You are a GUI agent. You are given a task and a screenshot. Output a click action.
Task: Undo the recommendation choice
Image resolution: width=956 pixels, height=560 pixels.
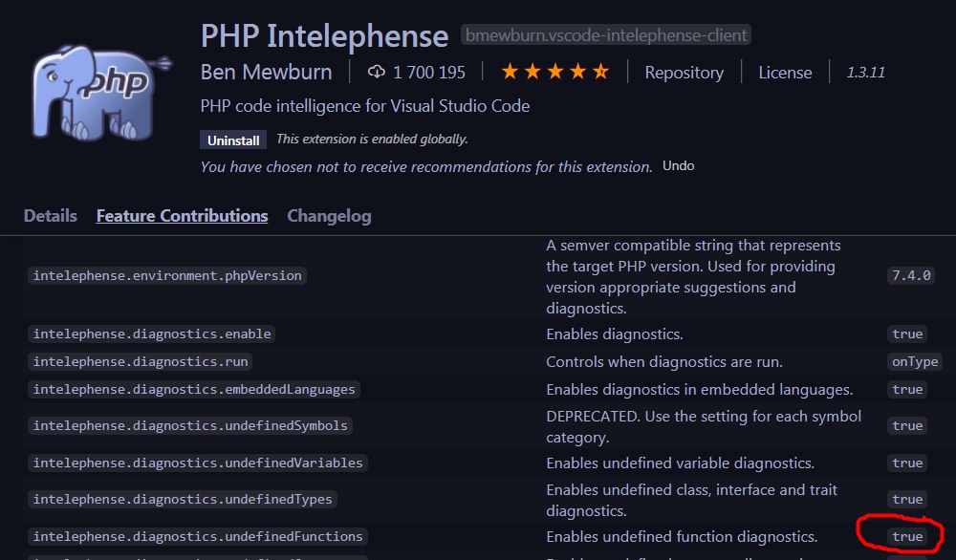point(678,165)
